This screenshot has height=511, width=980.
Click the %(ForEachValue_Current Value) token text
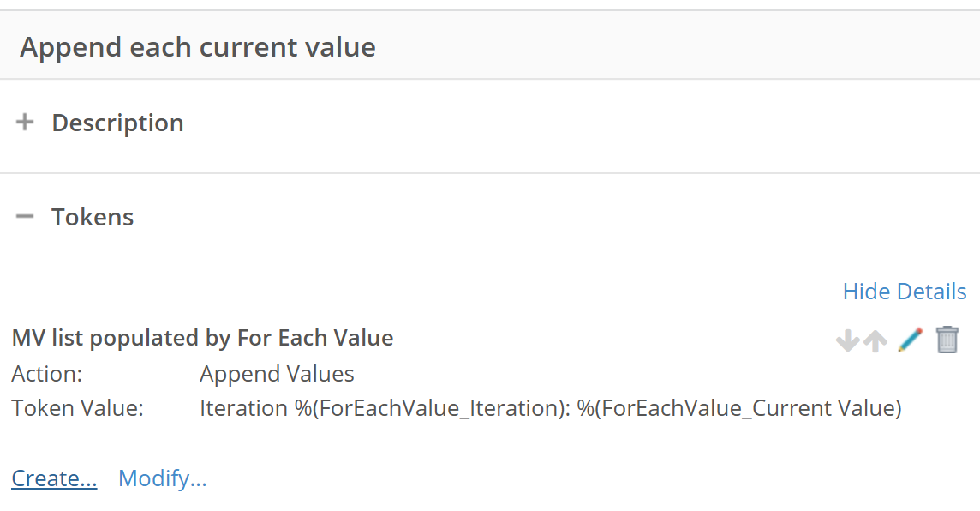(739, 408)
